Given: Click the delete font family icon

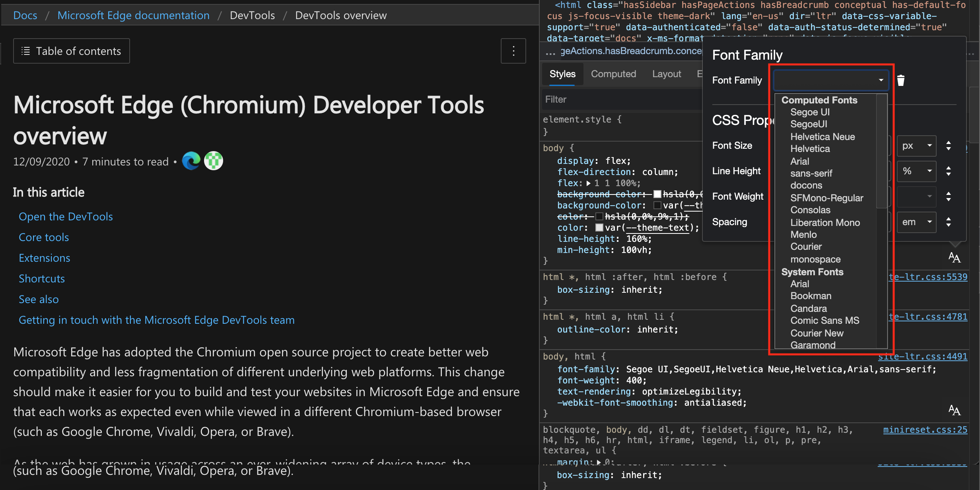Looking at the screenshot, I should tap(900, 80).
